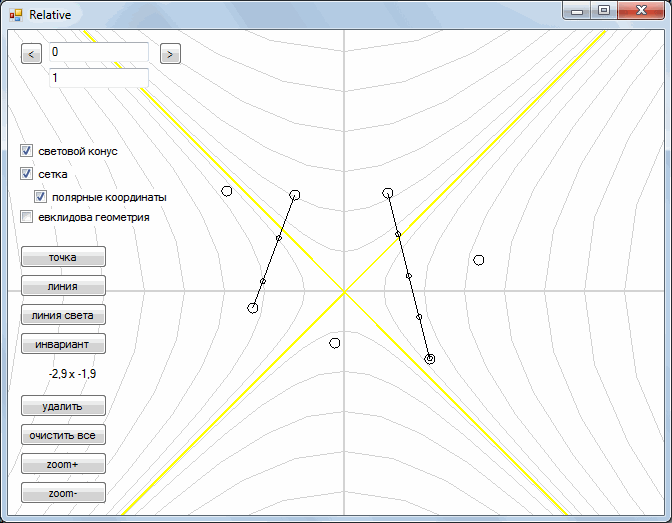Focus the input field containing 0
672x523 pixels.
[99, 52]
